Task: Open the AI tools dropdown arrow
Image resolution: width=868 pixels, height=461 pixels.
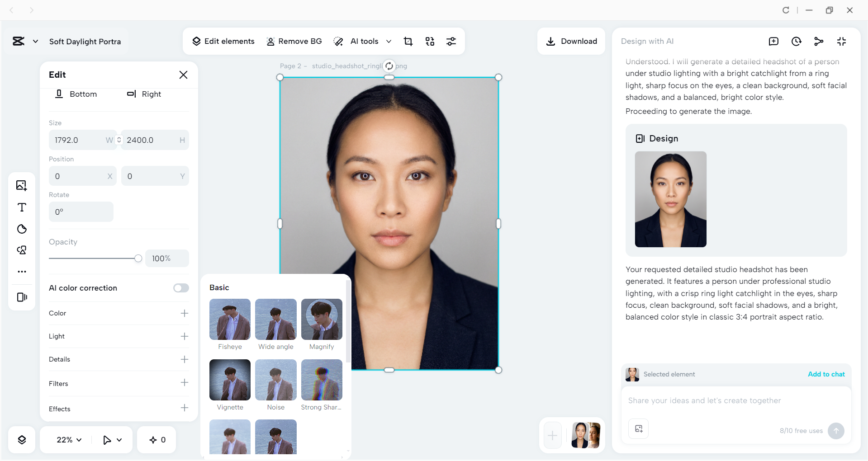Action: tap(389, 41)
